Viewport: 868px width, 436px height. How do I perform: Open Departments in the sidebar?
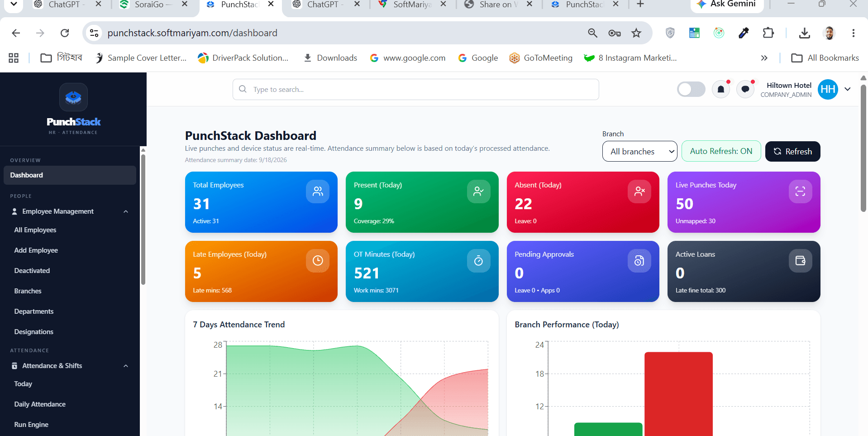[33, 311]
